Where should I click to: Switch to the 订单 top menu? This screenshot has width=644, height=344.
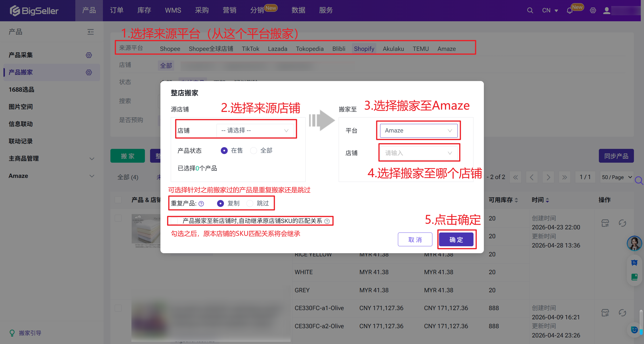click(117, 11)
